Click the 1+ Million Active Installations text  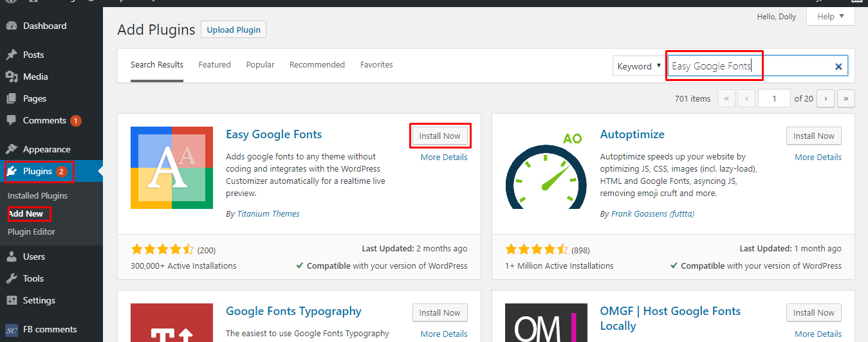click(559, 265)
